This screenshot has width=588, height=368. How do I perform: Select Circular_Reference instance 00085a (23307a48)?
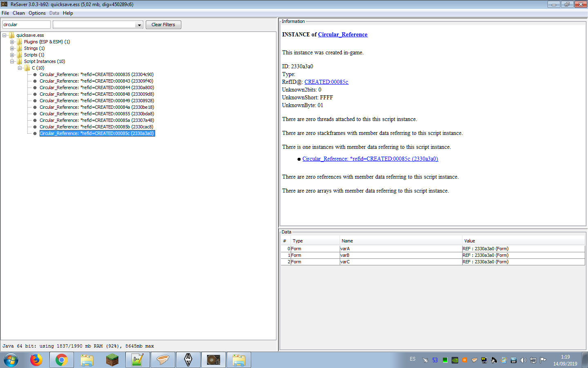(x=97, y=120)
